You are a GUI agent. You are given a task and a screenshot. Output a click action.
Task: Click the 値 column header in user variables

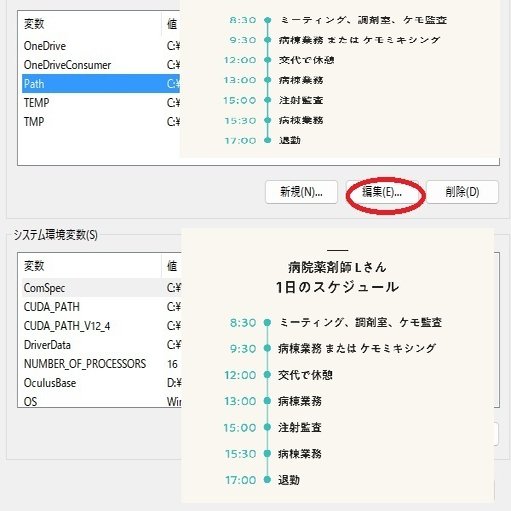coord(171,24)
